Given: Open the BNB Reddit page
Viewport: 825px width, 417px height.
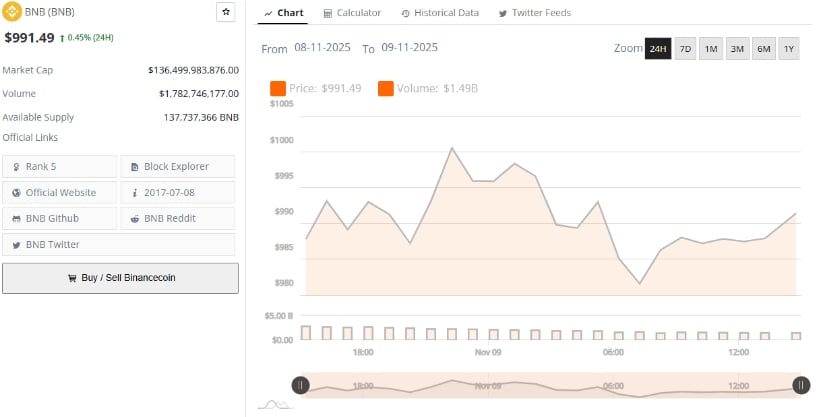Looking at the screenshot, I should tap(177, 218).
